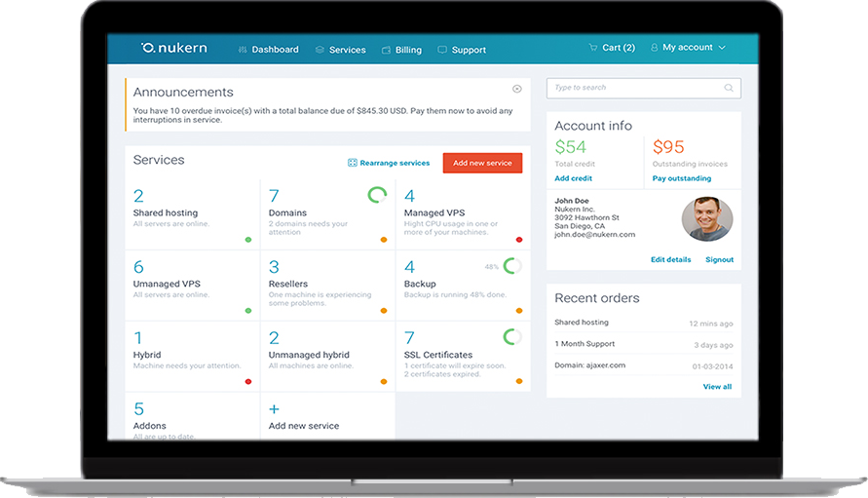Click orange status dot on SSL Certificates

point(519,382)
